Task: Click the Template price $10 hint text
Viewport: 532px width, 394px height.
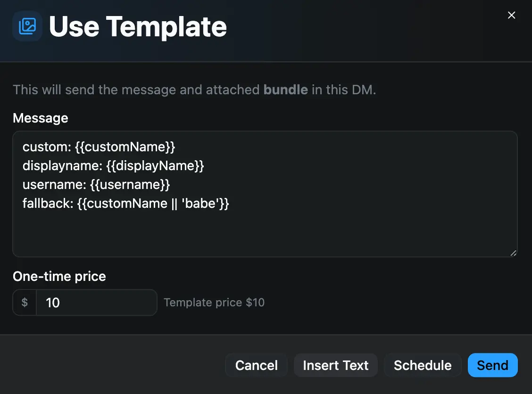Action: (214, 302)
